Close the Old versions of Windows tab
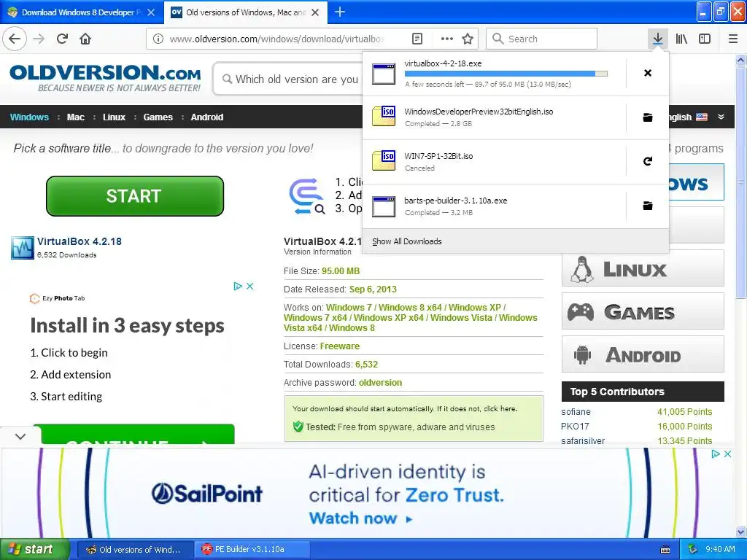This screenshot has width=747, height=560. (x=315, y=12)
